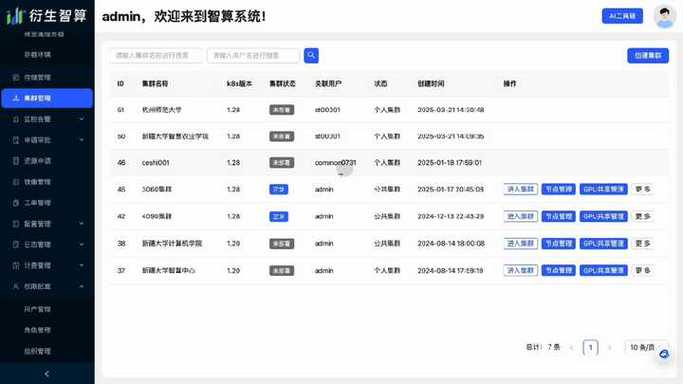This screenshot has width=683, height=384.
Task: Open 存储管理 in the sidebar
Action: 47,77
